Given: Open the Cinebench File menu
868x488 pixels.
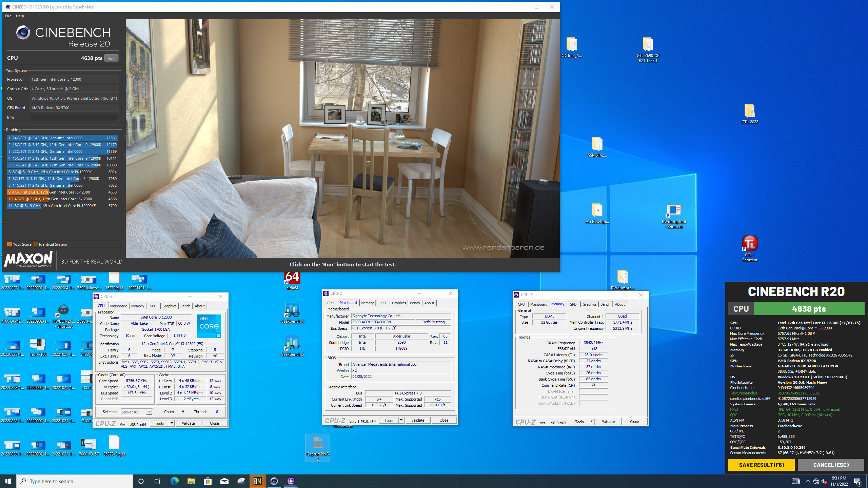Looking at the screenshot, I should [x=8, y=16].
